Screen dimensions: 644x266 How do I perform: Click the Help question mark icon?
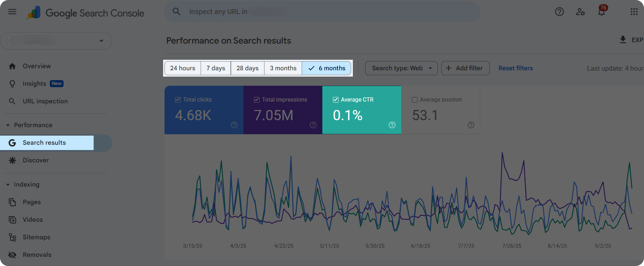click(x=559, y=12)
